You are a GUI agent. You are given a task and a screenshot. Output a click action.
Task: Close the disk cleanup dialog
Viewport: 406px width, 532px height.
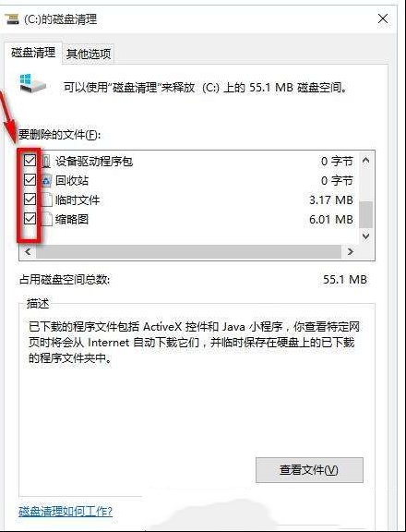pyautogui.click(x=383, y=18)
